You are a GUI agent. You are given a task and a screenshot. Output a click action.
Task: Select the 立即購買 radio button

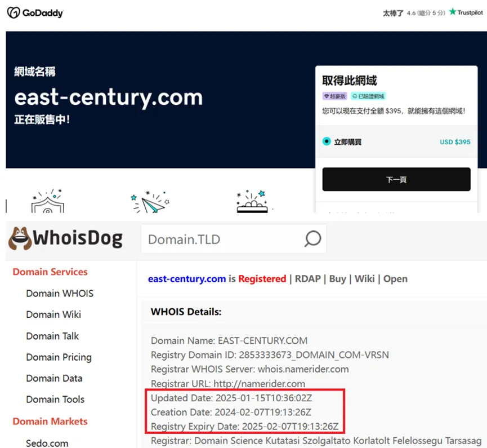(327, 141)
